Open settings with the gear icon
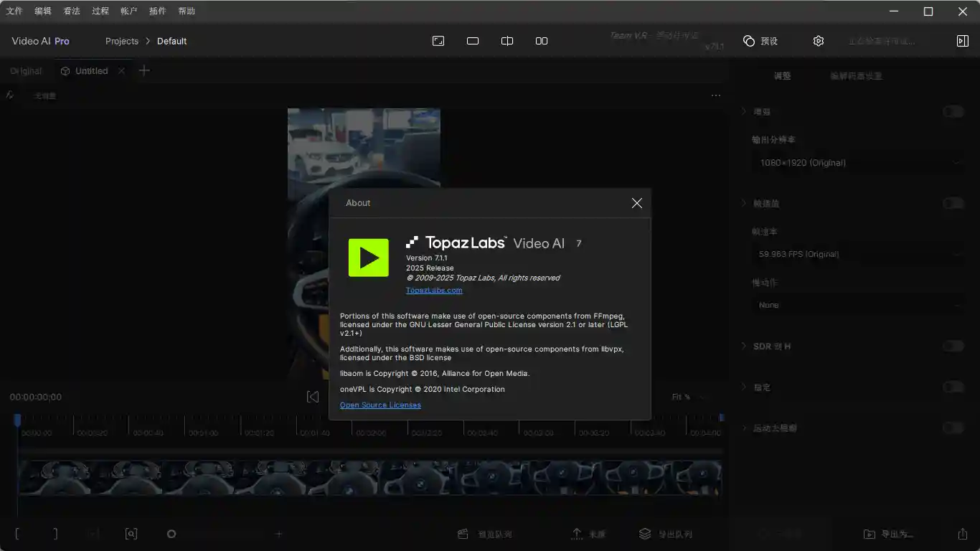Image resolution: width=980 pixels, height=551 pixels. coord(819,41)
